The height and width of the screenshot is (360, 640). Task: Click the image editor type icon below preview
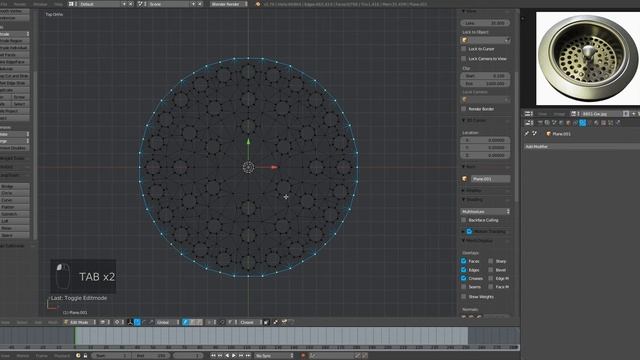pos(528,113)
